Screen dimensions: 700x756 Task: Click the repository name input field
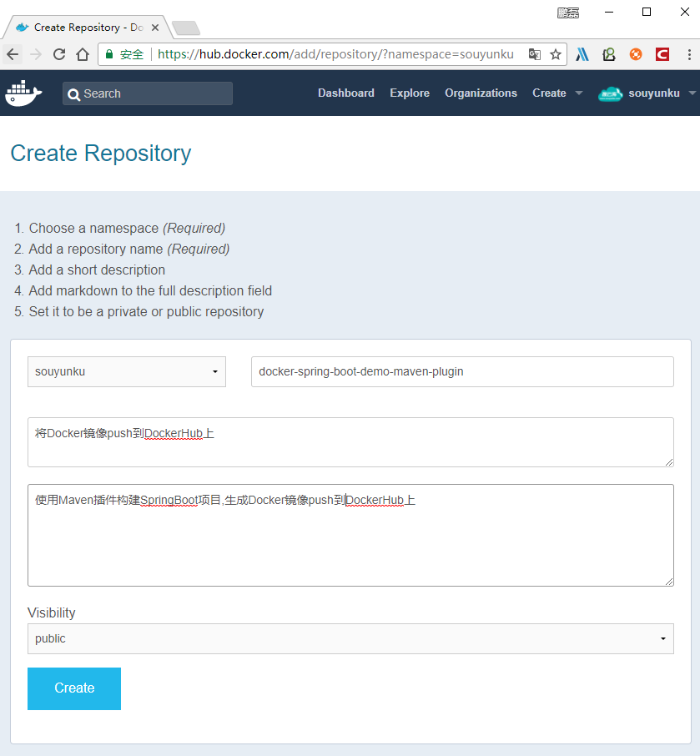[462, 371]
